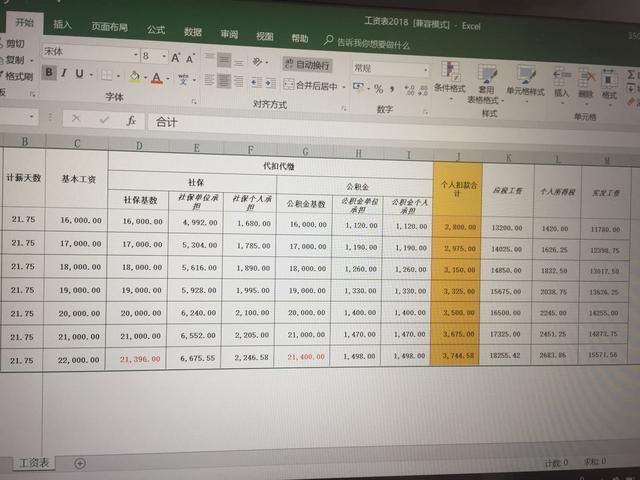The image size is (640, 480).
Task: Apply the red font color A
Action: coord(157,78)
